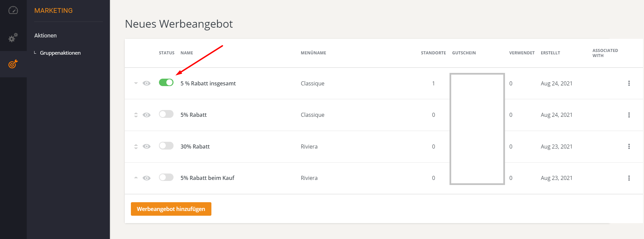
Task: Click reorder arrows on 5% Rabatt row
Action: click(x=136, y=115)
